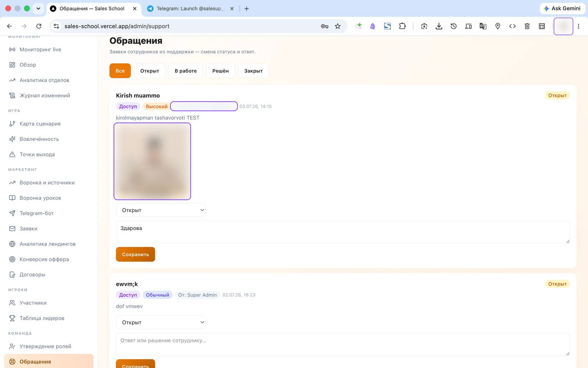
Task: Click the address bar URL
Action: pos(117,26)
